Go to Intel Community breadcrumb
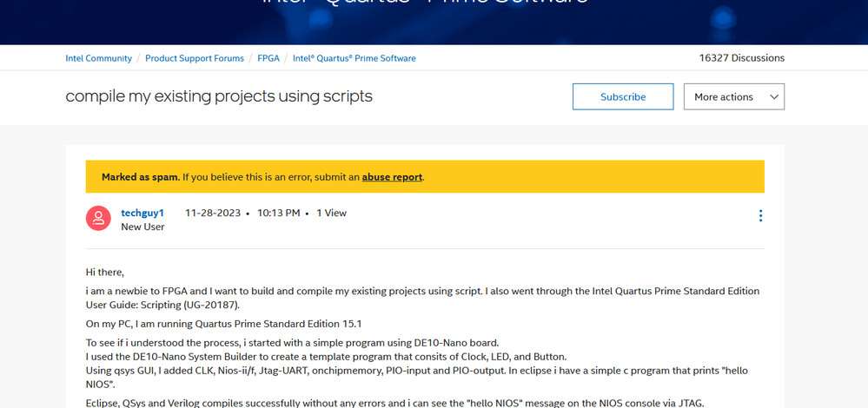Image resolution: width=868 pixels, height=408 pixels. (x=99, y=58)
